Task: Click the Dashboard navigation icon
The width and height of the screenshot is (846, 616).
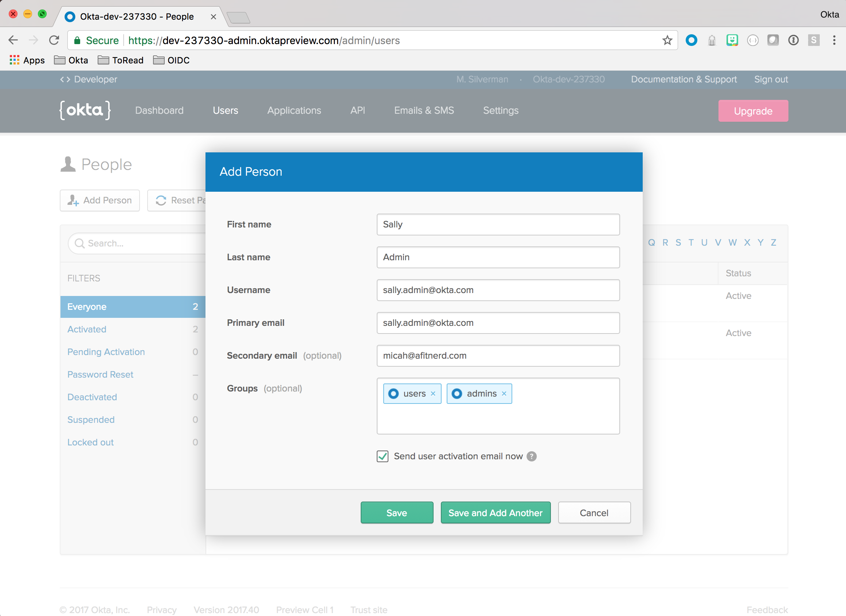Action: point(160,110)
